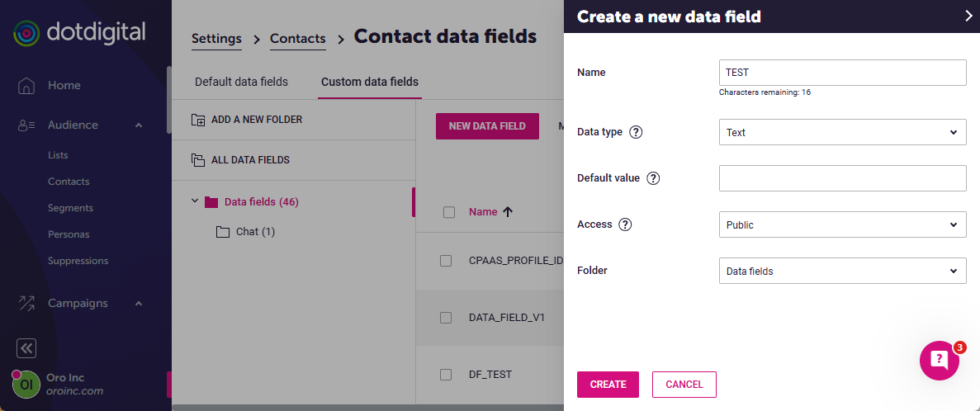Collapse the Data fields folder tree

pos(195,201)
